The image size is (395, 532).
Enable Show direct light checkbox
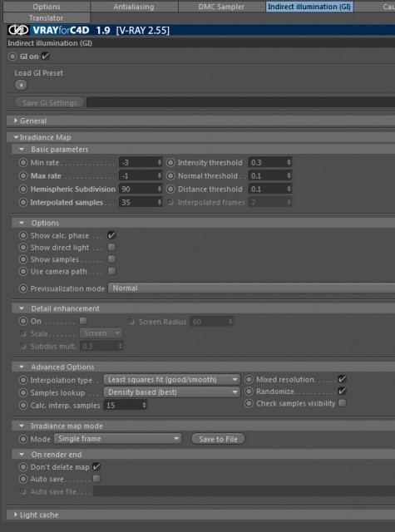(x=111, y=247)
